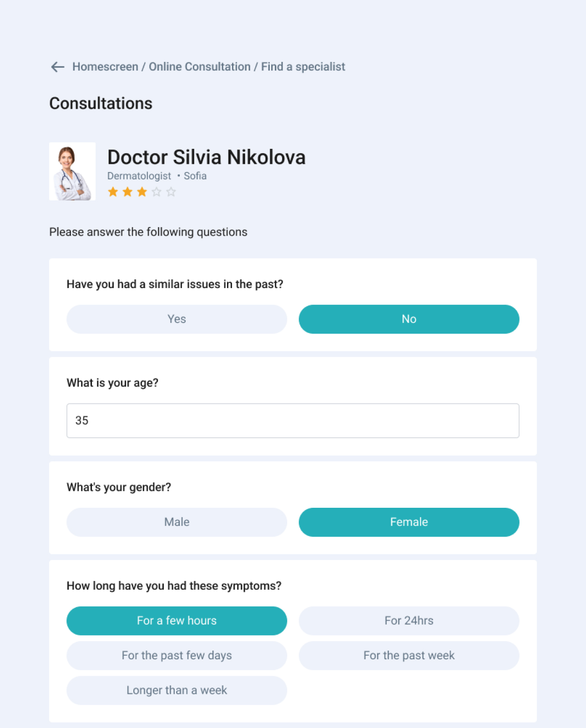Select 'For a few hours' symptom duration
The image size is (586, 728).
click(x=177, y=621)
